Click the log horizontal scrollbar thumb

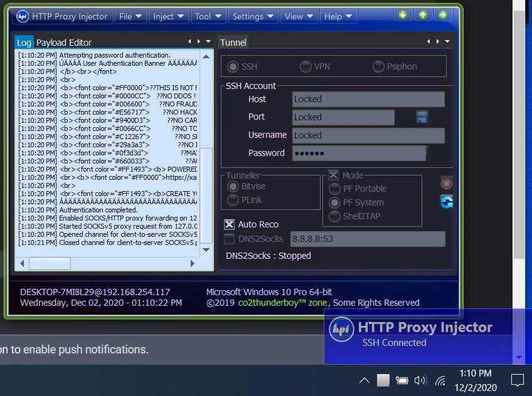[x=50, y=263]
